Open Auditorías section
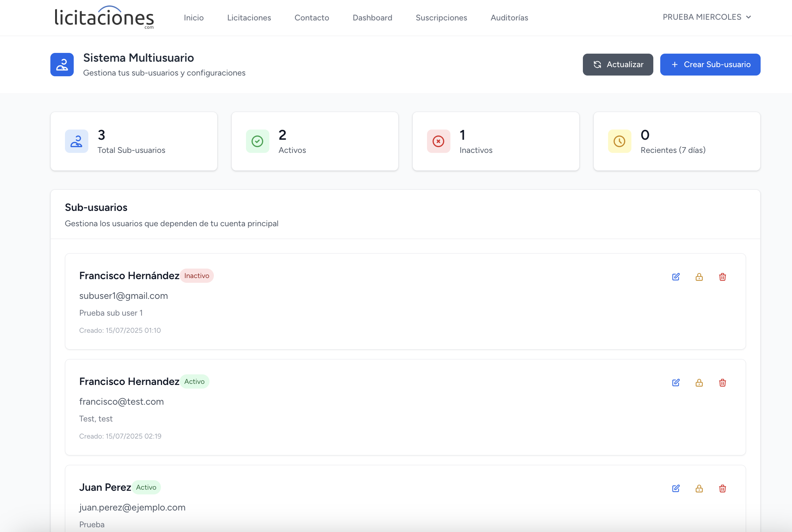 pos(509,18)
